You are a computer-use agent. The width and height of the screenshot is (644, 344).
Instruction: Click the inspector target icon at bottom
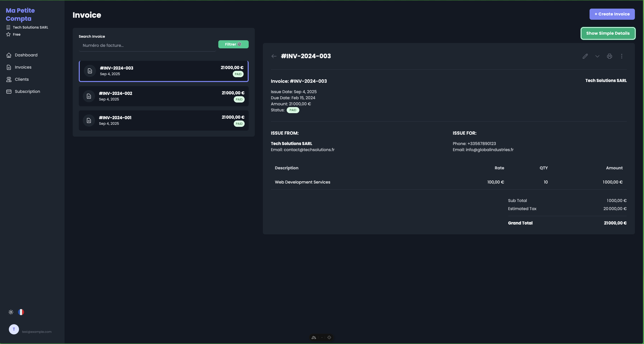click(x=329, y=337)
